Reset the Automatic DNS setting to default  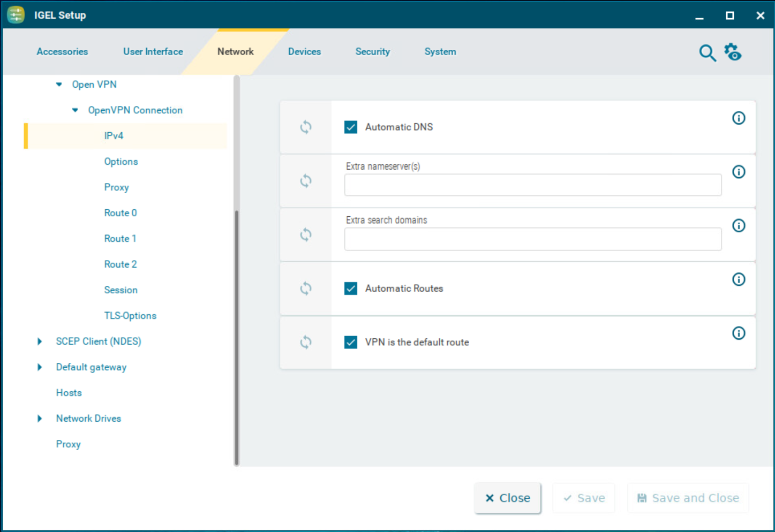click(x=305, y=127)
